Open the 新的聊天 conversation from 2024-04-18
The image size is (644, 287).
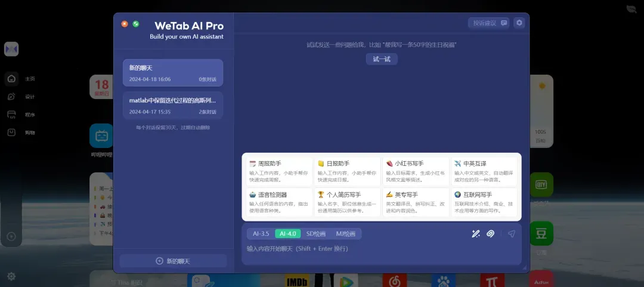tap(173, 73)
